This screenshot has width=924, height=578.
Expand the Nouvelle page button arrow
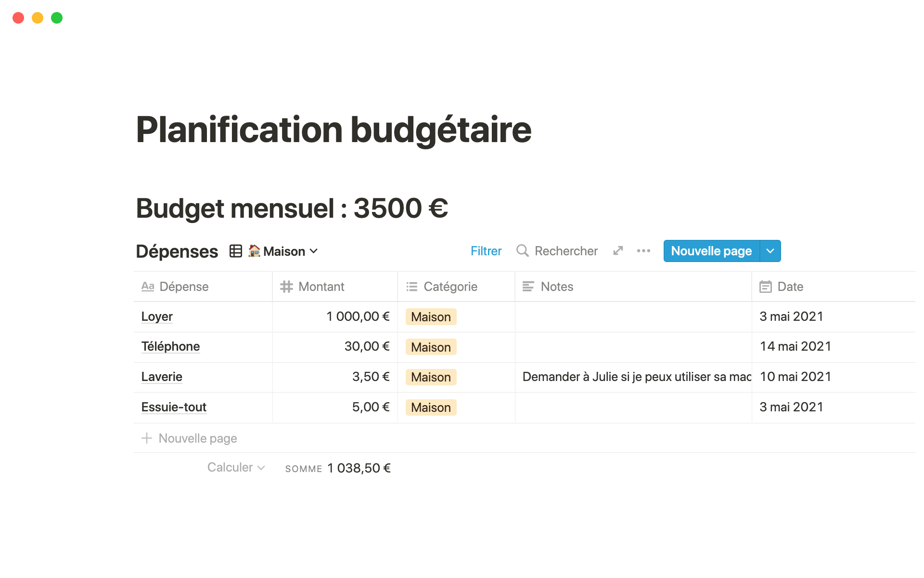[x=770, y=251]
